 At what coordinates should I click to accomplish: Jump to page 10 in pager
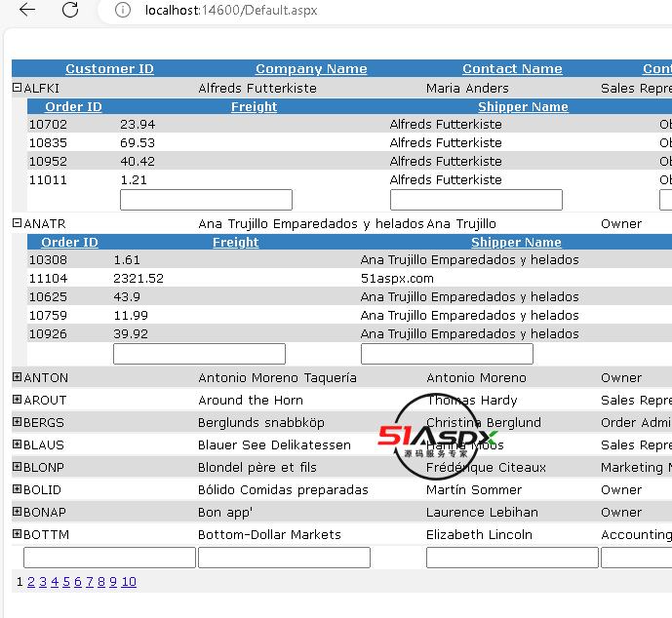pos(129,582)
